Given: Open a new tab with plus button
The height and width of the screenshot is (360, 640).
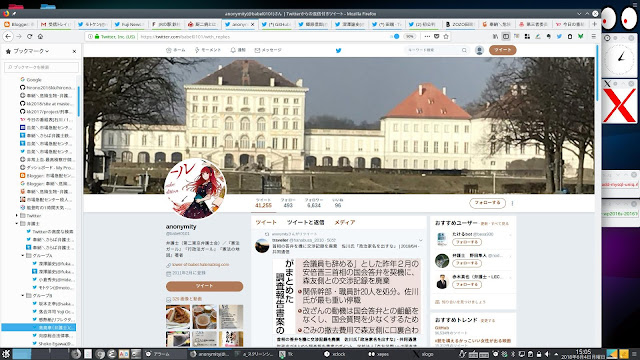Looking at the screenshot, I should 594,24.
